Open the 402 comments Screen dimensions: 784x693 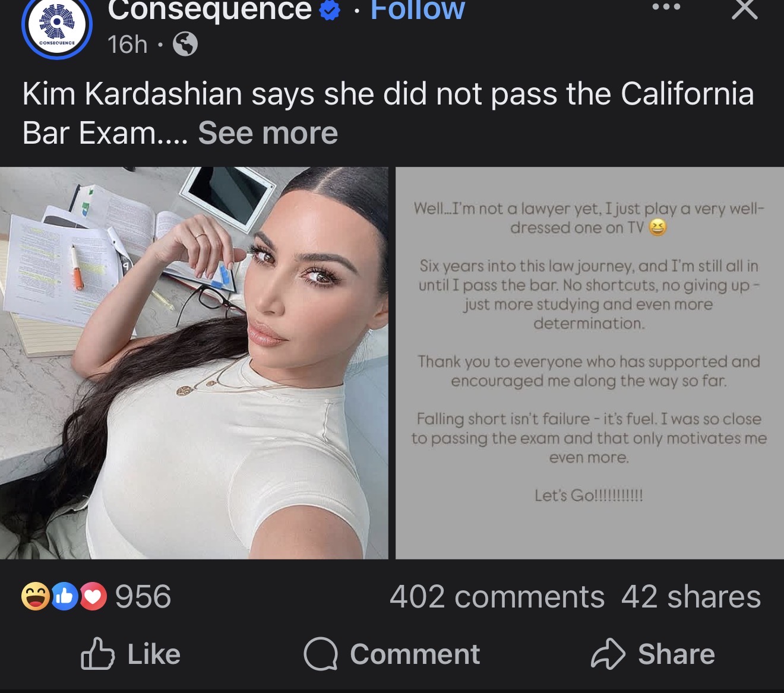coord(497,596)
